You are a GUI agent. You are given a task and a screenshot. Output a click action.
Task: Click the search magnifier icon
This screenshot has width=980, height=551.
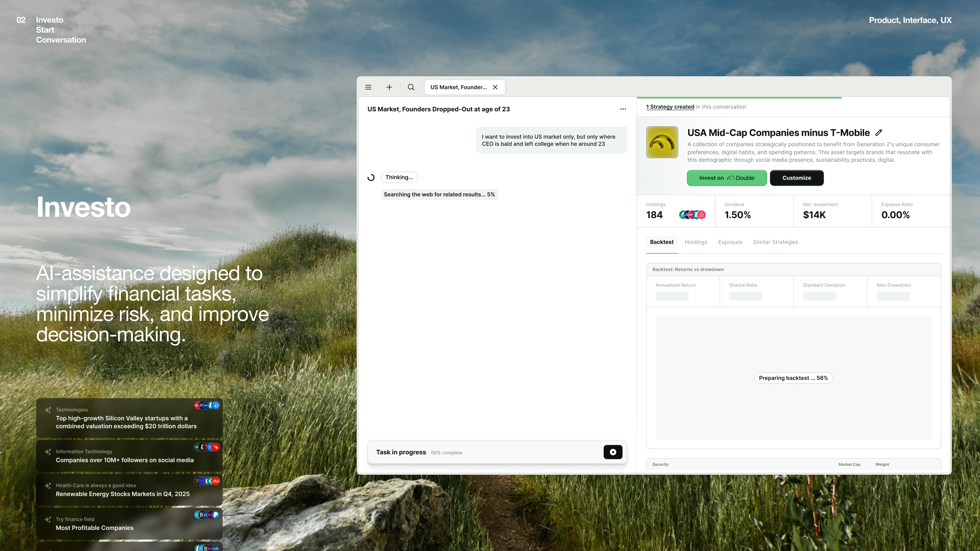coord(411,87)
